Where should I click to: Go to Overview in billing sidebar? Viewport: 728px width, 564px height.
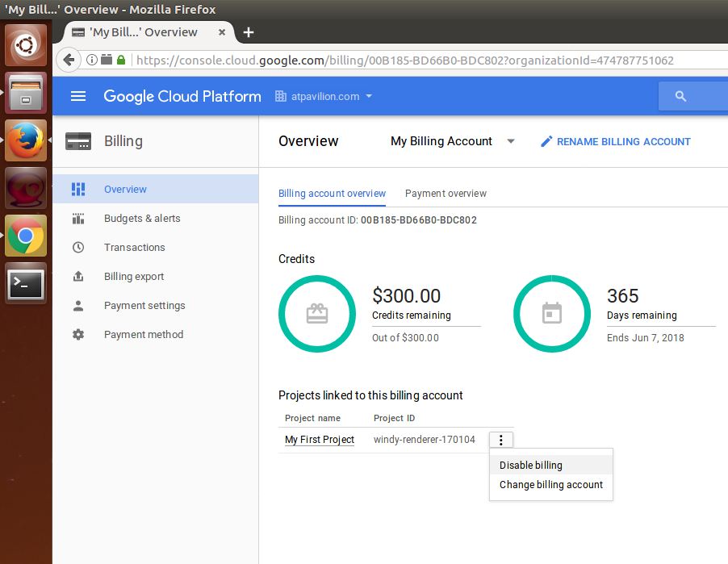[x=156, y=189]
